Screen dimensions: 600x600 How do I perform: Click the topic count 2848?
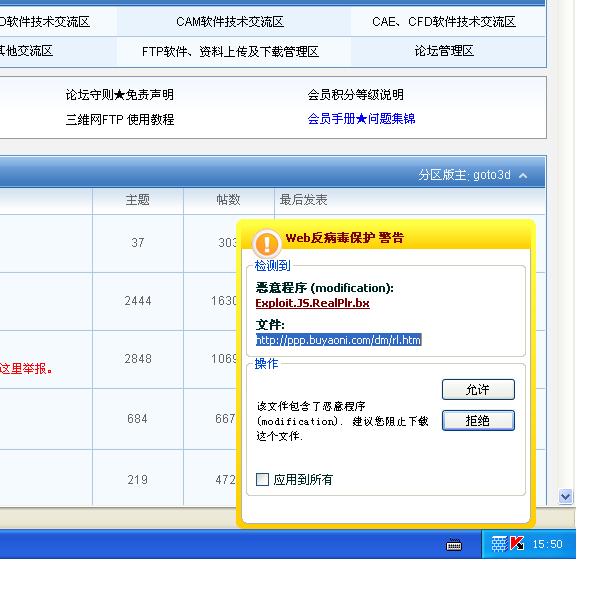pos(138,359)
